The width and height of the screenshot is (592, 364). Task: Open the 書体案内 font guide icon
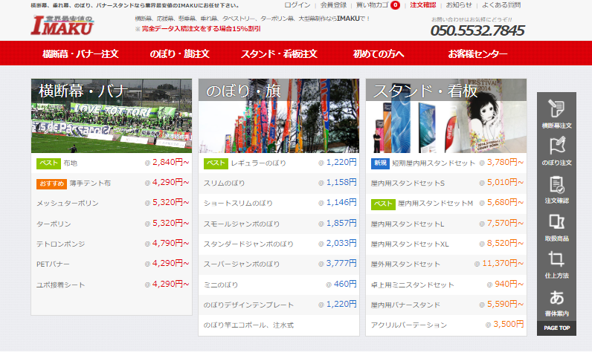(x=556, y=302)
